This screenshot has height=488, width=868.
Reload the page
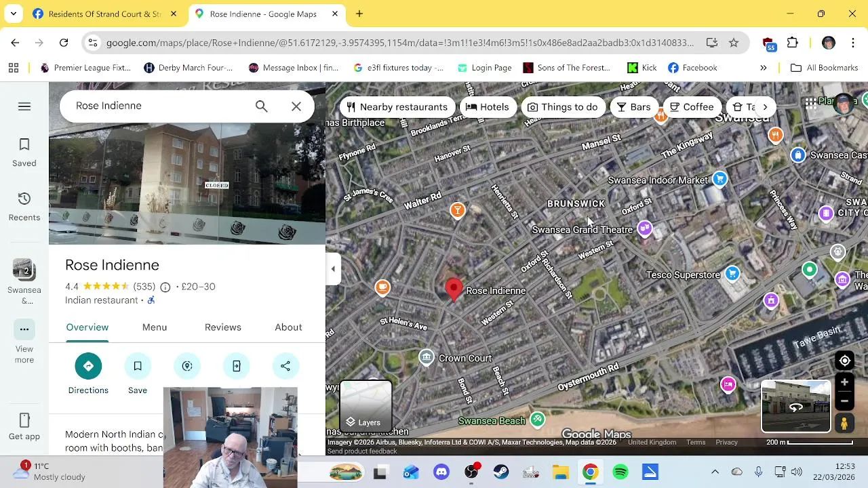tap(64, 43)
